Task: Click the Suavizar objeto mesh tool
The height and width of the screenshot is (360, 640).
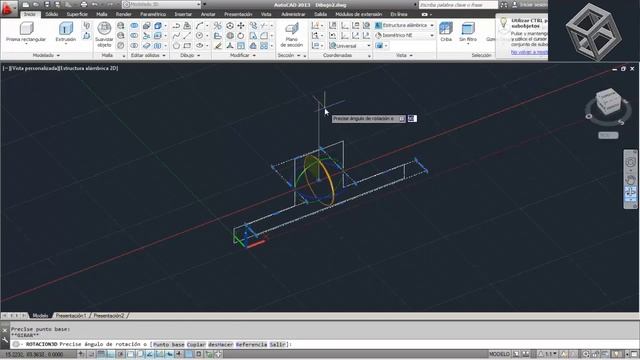Action: point(104,34)
